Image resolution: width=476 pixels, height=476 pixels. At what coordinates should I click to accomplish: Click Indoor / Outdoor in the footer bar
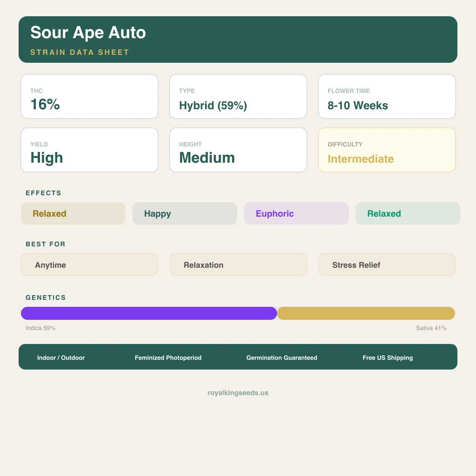(x=61, y=357)
